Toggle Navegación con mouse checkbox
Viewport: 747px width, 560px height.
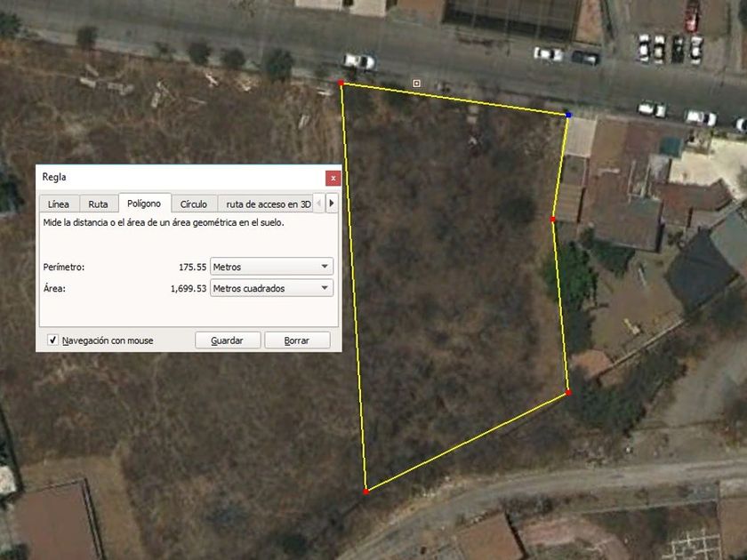click(x=52, y=340)
